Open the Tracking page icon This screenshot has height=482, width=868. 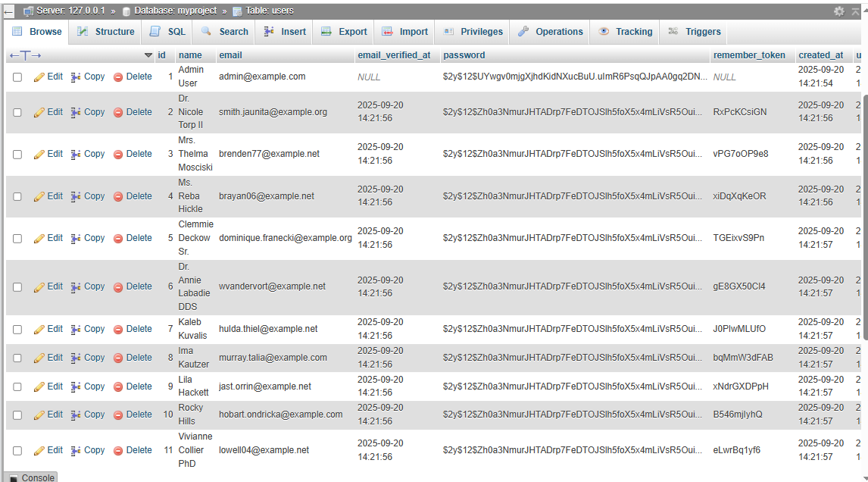click(603, 31)
